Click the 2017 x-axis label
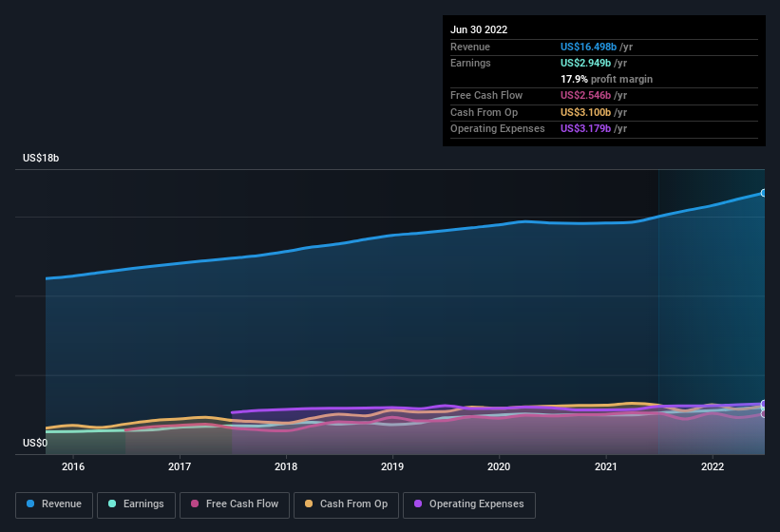Image resolution: width=780 pixels, height=532 pixels. pos(180,466)
